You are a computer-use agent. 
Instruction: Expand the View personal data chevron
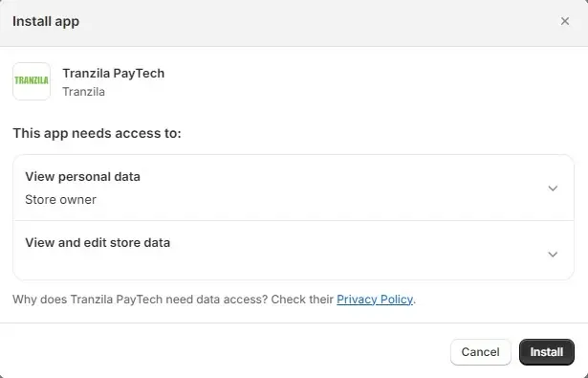click(553, 189)
